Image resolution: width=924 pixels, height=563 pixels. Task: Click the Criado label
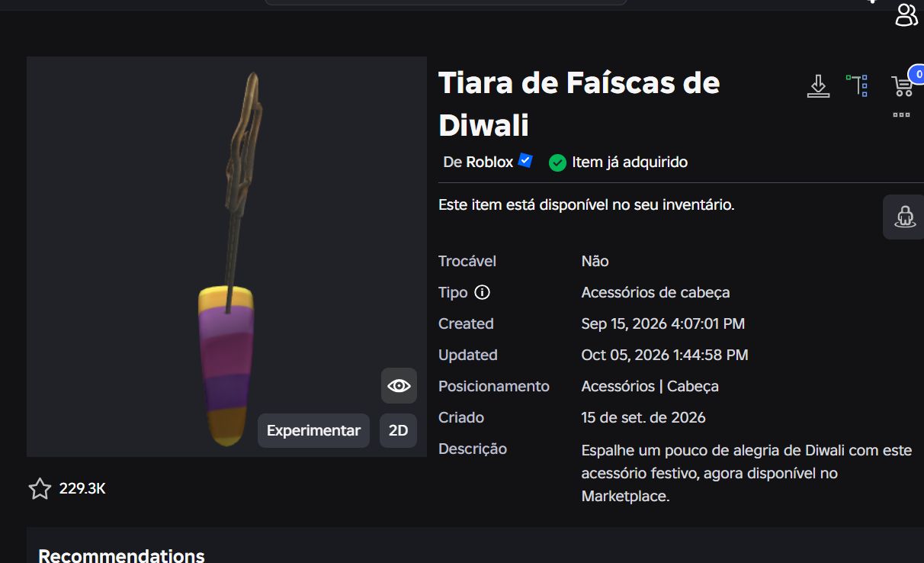pyautogui.click(x=461, y=417)
